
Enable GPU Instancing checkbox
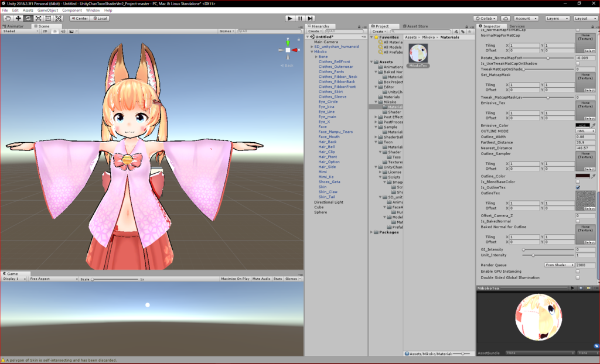tap(578, 271)
